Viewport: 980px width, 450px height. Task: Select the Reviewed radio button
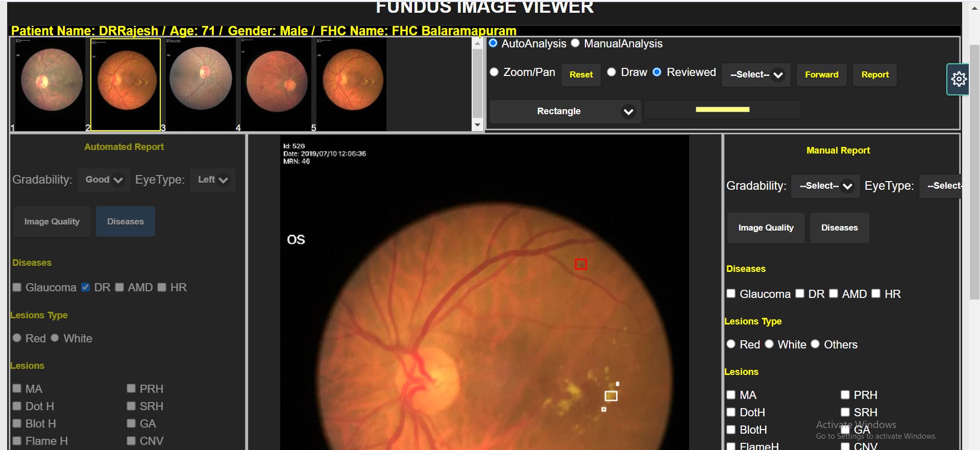[657, 72]
